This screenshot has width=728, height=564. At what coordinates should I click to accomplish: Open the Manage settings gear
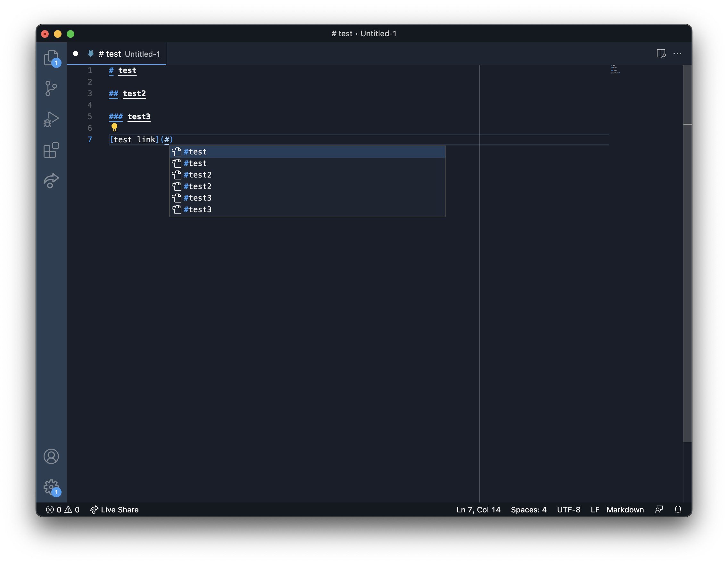tap(51, 487)
